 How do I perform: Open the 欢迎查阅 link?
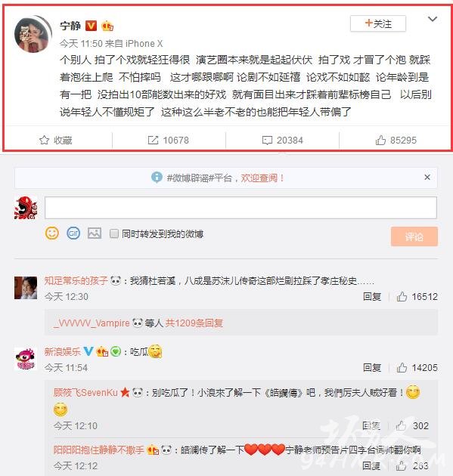tap(262, 178)
